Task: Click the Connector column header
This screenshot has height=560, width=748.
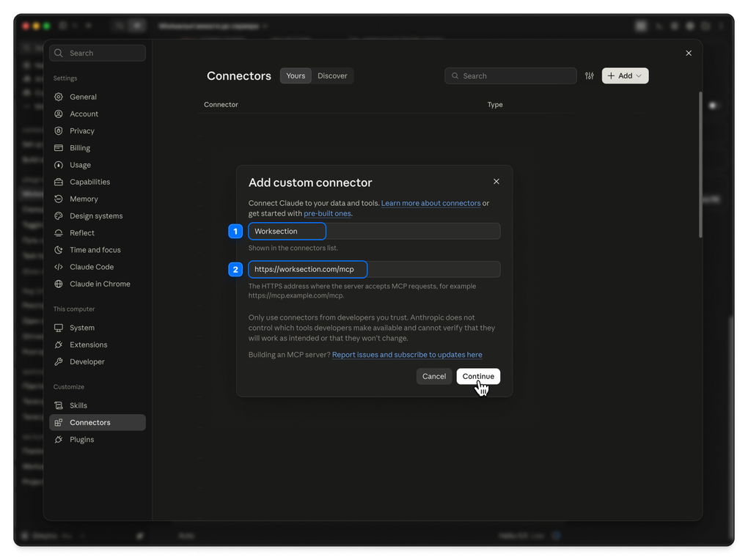Action: (x=221, y=105)
